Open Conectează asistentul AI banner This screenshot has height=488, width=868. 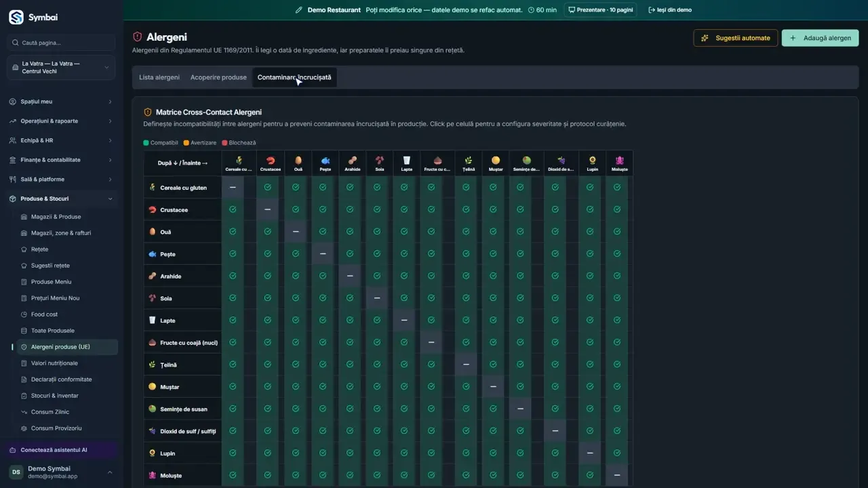pyautogui.click(x=61, y=450)
